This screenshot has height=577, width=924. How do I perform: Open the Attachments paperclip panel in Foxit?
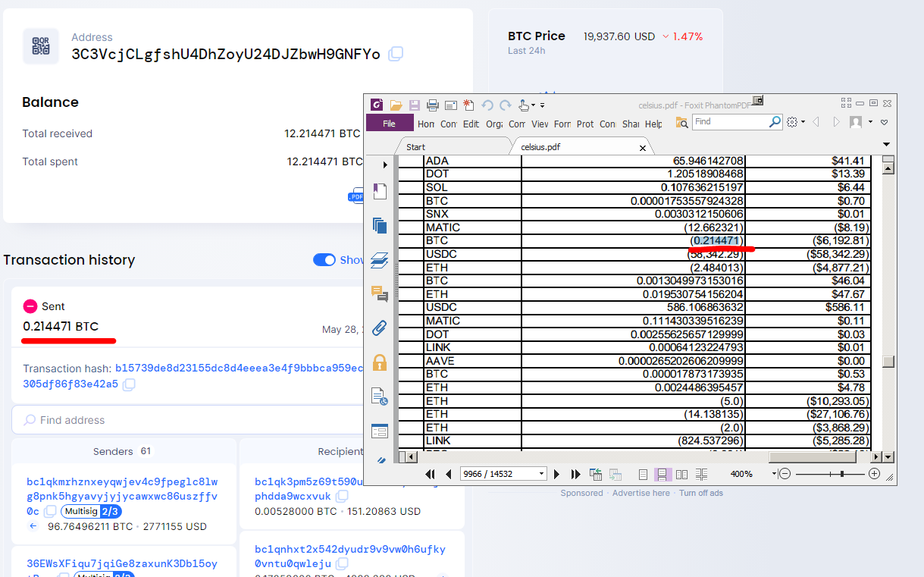coord(380,328)
